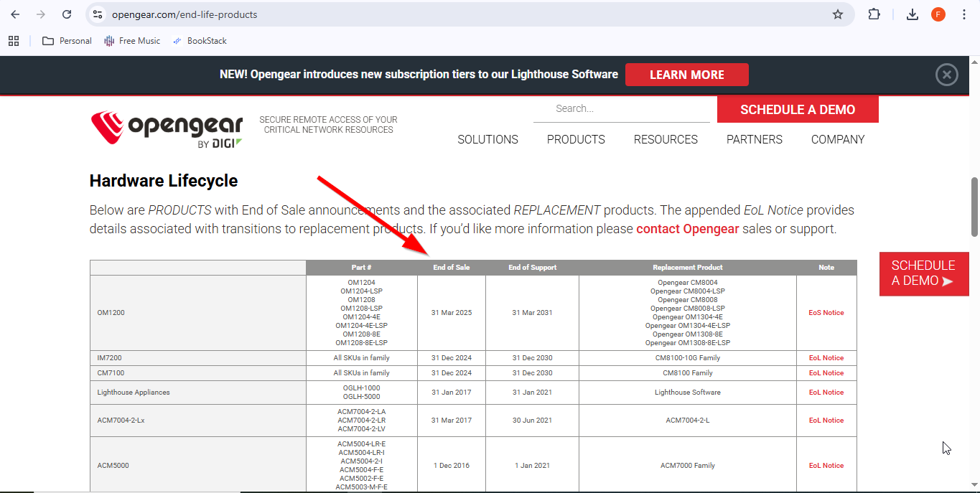Image resolution: width=980 pixels, height=493 pixels.
Task: Follow the contact Opengear link
Action: pyautogui.click(x=687, y=230)
